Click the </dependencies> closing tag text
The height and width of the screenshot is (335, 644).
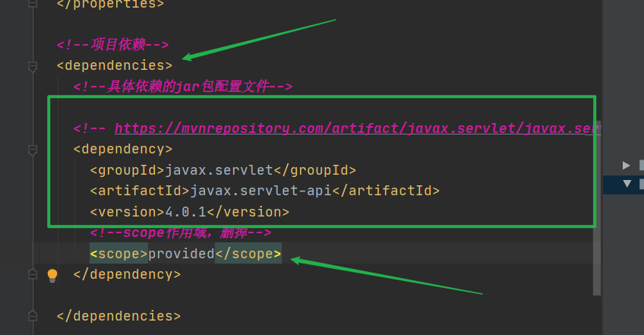point(118,316)
